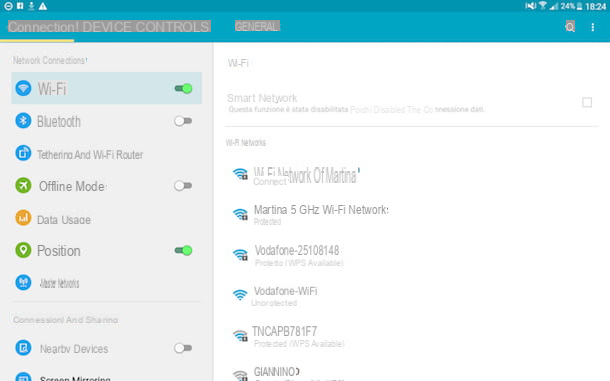The image size is (610, 381).
Task: Tap signal icon for TNCAPB781F7
Action: 240,335
